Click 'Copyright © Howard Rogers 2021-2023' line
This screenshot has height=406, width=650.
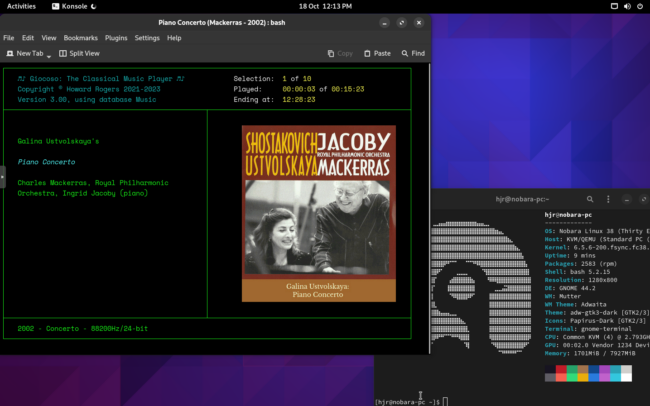pyautogui.click(x=89, y=89)
